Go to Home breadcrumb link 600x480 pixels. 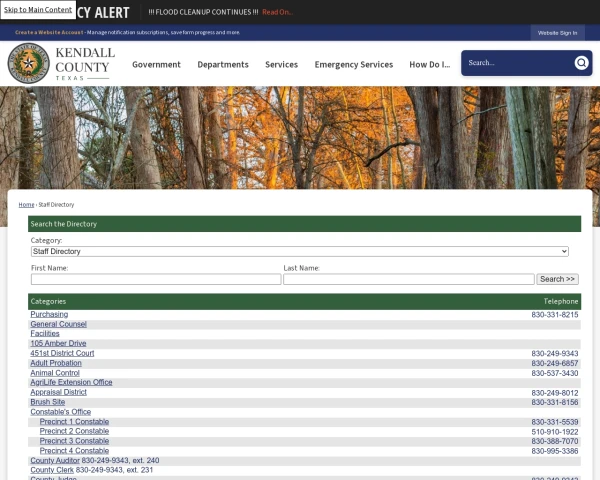point(26,204)
